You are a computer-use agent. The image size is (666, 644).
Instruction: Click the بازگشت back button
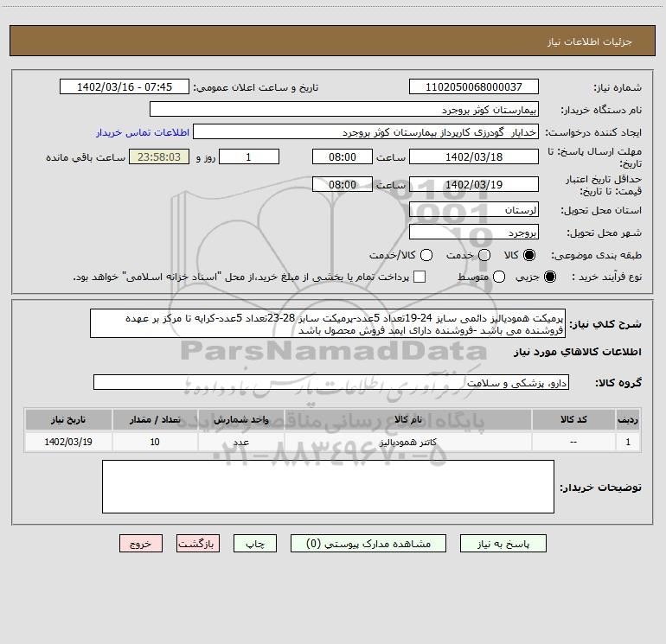pos(198,544)
